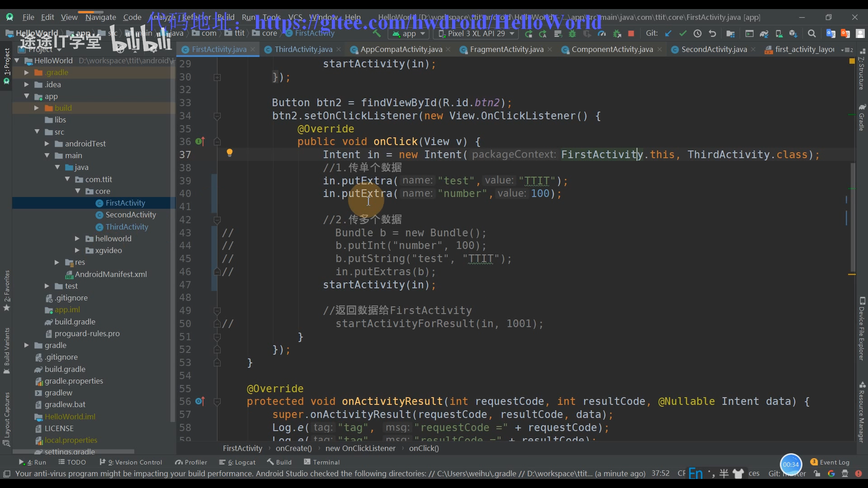Toggle the 1: Project tool window
Viewport: 868px width, 488px height.
[x=6, y=66]
